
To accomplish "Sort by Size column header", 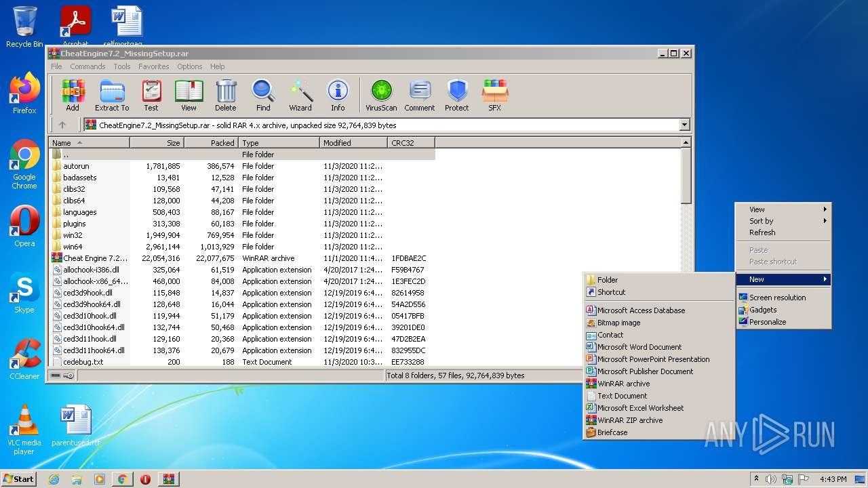I will point(157,143).
